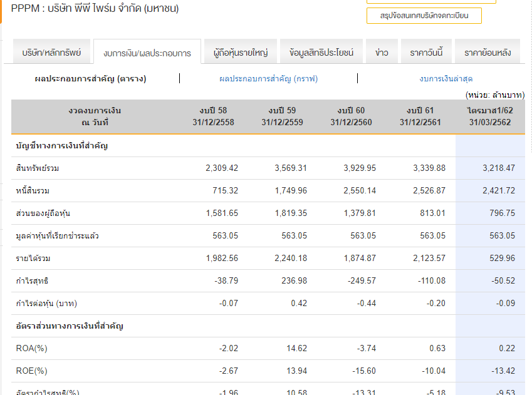Click the ไตรมาส1/62 column header

pyautogui.click(x=489, y=116)
